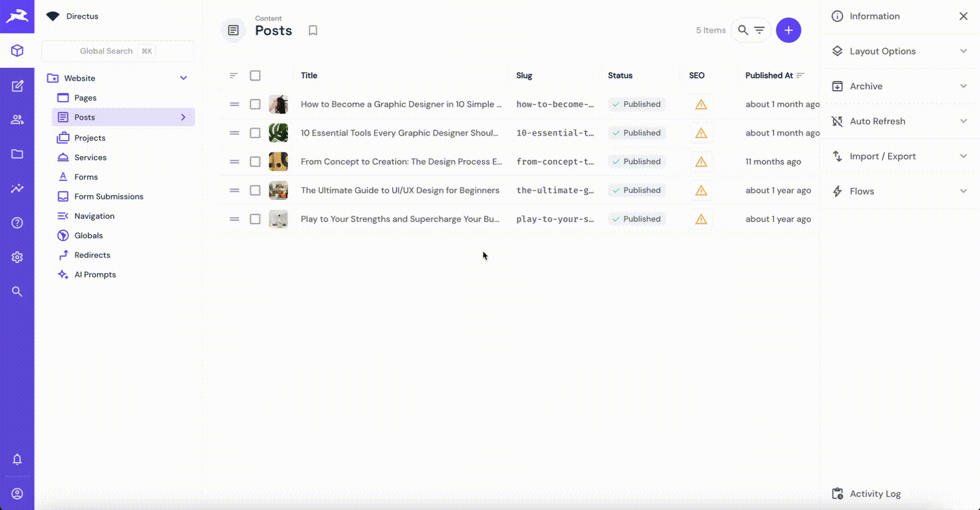Open the User Directory module icon
This screenshot has width=980, height=510.
coord(17,119)
